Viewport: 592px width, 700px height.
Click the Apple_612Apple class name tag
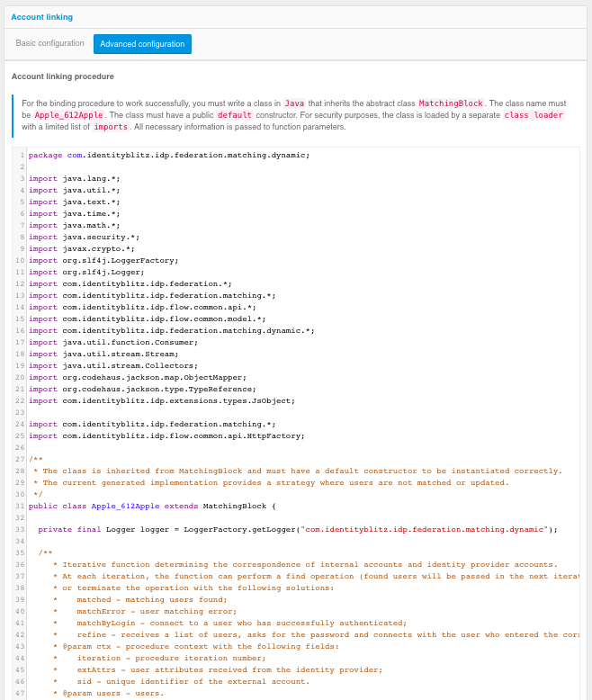(69, 115)
